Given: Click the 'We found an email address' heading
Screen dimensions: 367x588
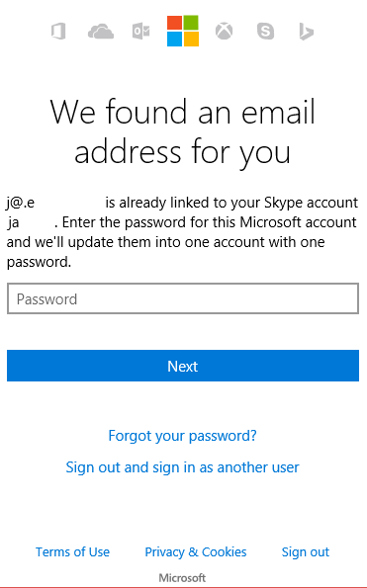Looking at the screenshot, I should 183,131.
